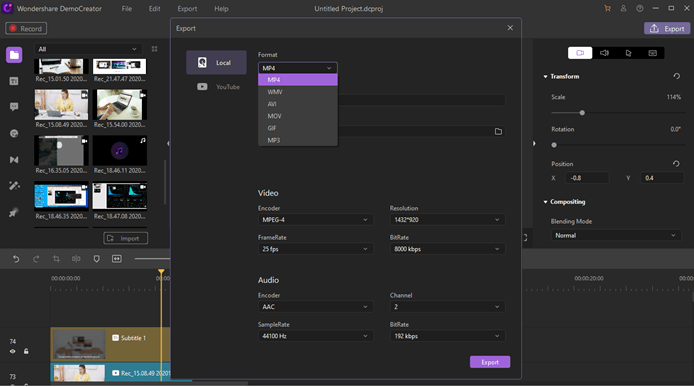This screenshot has width=694, height=387.
Task: Select MOV in format list
Action: [x=298, y=116]
